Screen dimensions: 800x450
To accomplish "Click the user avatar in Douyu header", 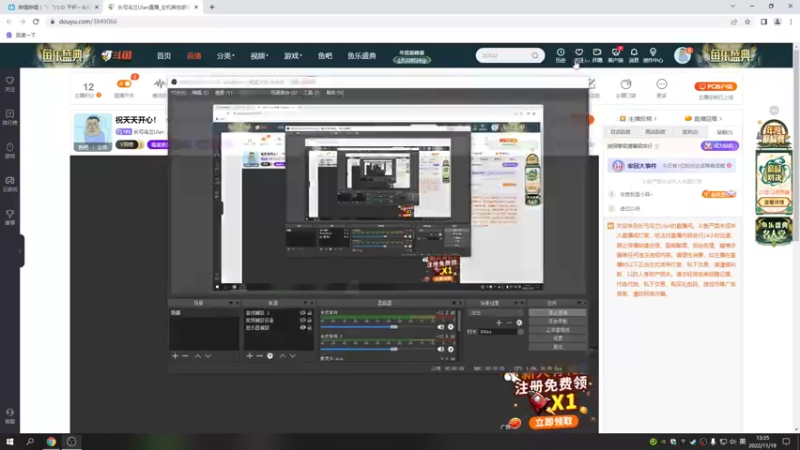I will [x=682, y=55].
